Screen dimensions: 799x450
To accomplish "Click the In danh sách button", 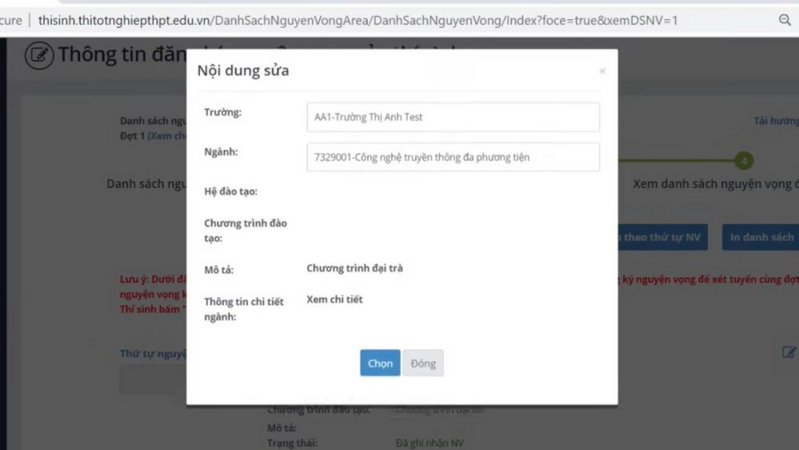I will click(761, 237).
